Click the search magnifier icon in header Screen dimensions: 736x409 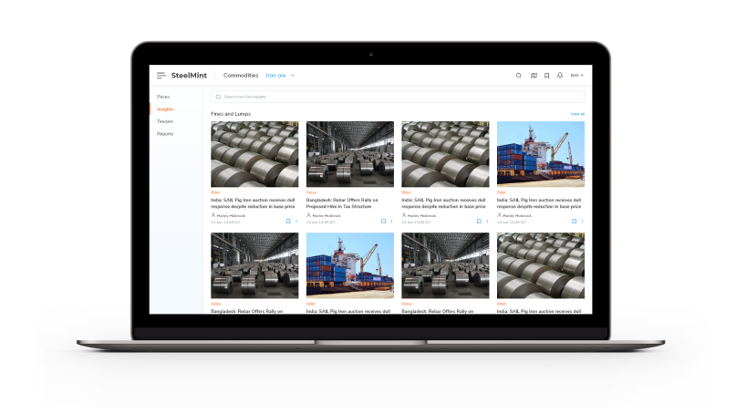coord(518,75)
